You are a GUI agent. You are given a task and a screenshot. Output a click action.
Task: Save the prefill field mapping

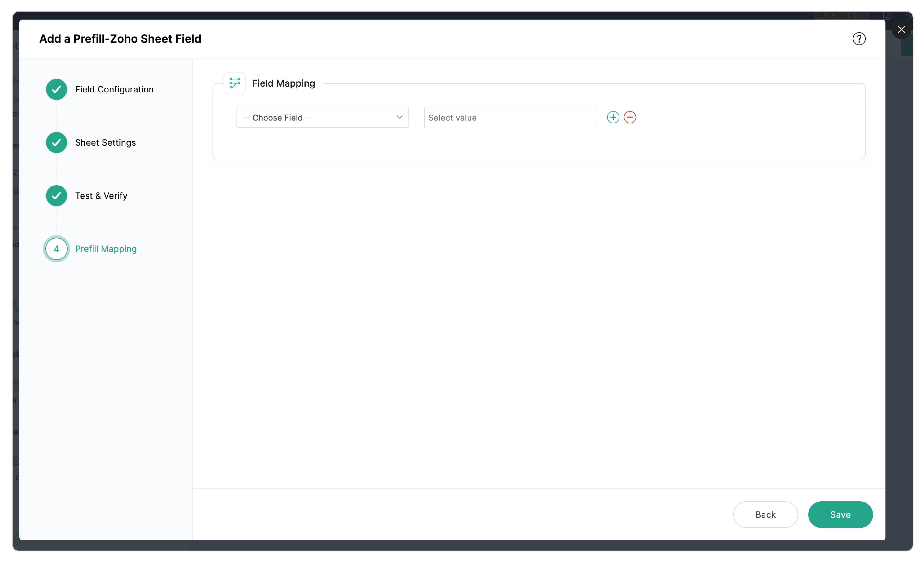click(x=840, y=515)
